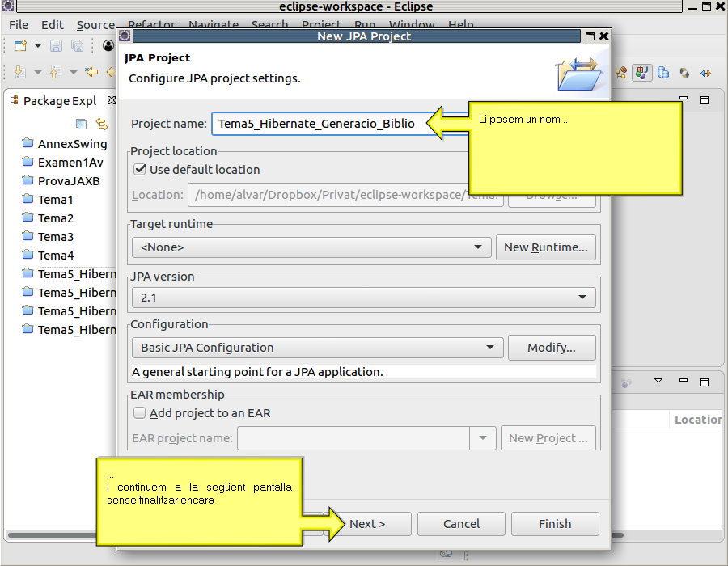This screenshot has height=566, width=728.
Task: Click the Cancel button
Action: 461,524
